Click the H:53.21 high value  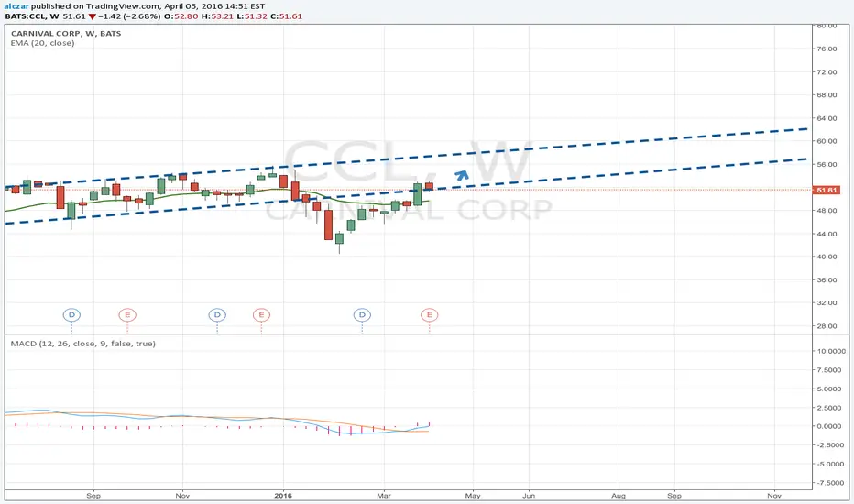(x=217, y=16)
